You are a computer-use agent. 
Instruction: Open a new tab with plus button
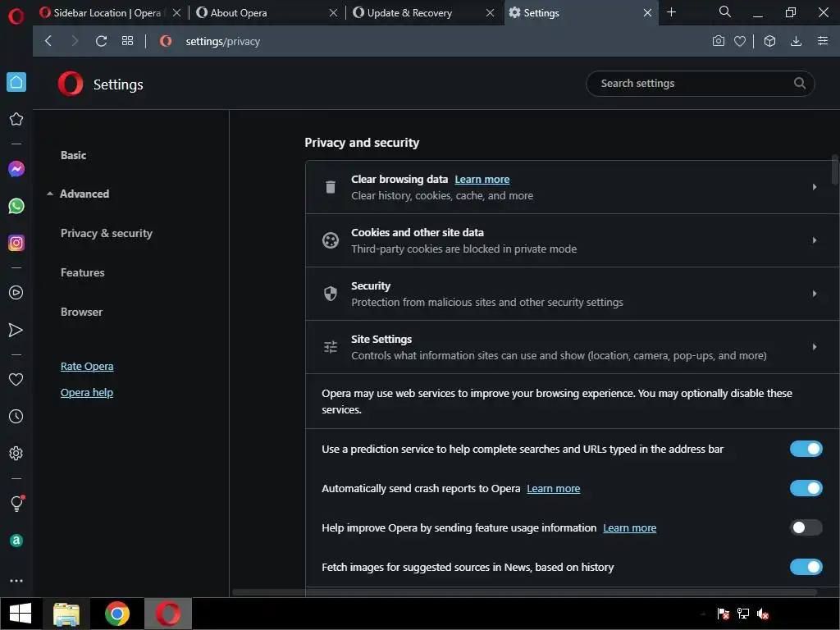[x=671, y=11]
